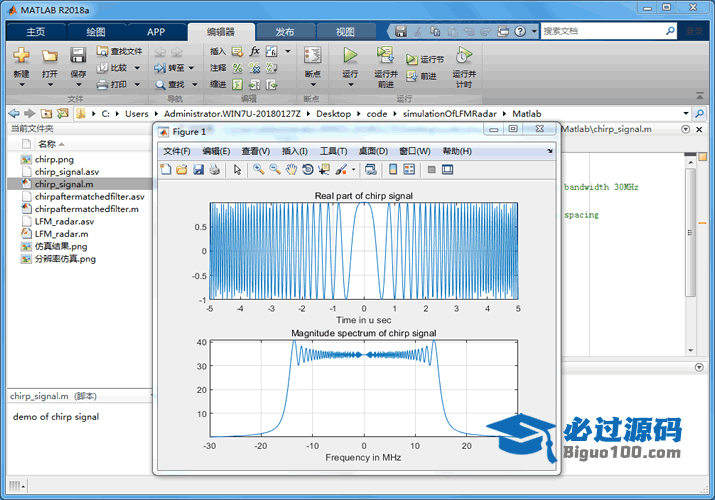
Task: Click the Save floppy icon in ribbon
Action: [x=78, y=55]
